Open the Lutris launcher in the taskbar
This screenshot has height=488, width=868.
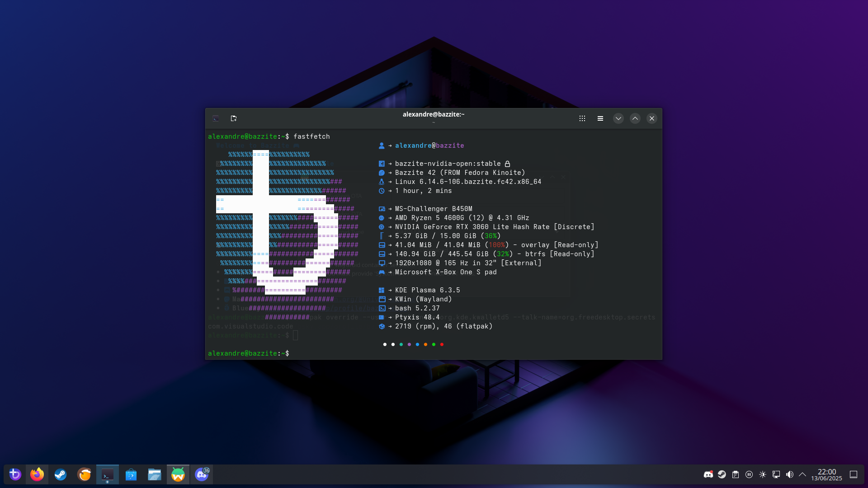84,474
